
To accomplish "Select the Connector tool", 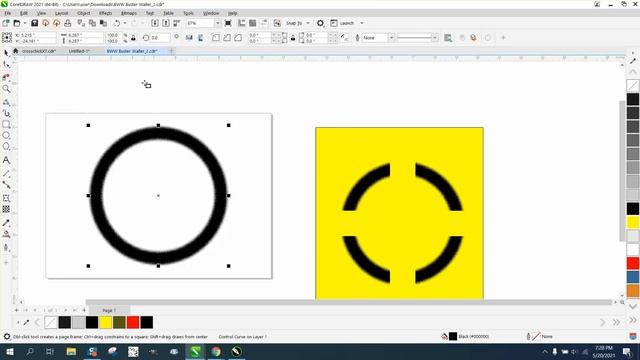I will [x=6, y=185].
